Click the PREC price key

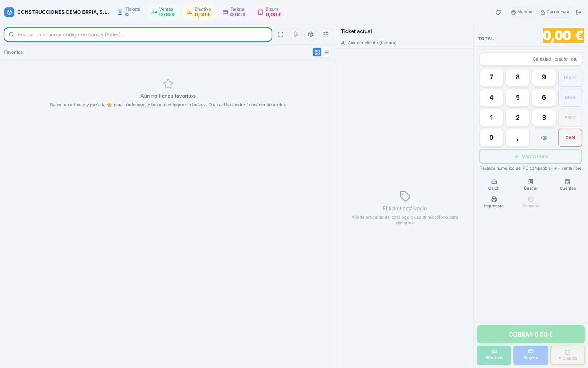click(x=570, y=118)
